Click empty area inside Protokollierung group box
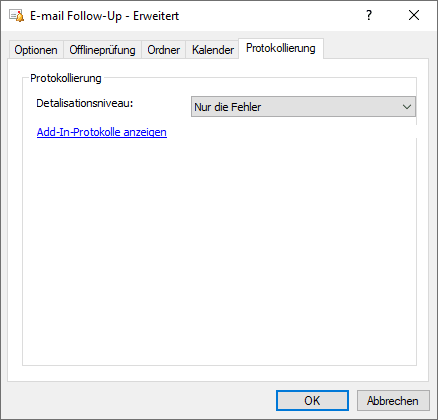 [219, 250]
